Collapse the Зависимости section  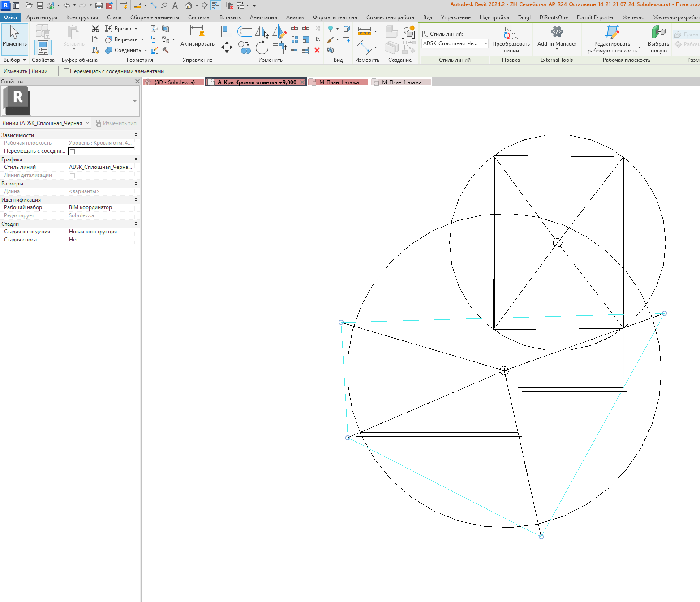pos(136,135)
